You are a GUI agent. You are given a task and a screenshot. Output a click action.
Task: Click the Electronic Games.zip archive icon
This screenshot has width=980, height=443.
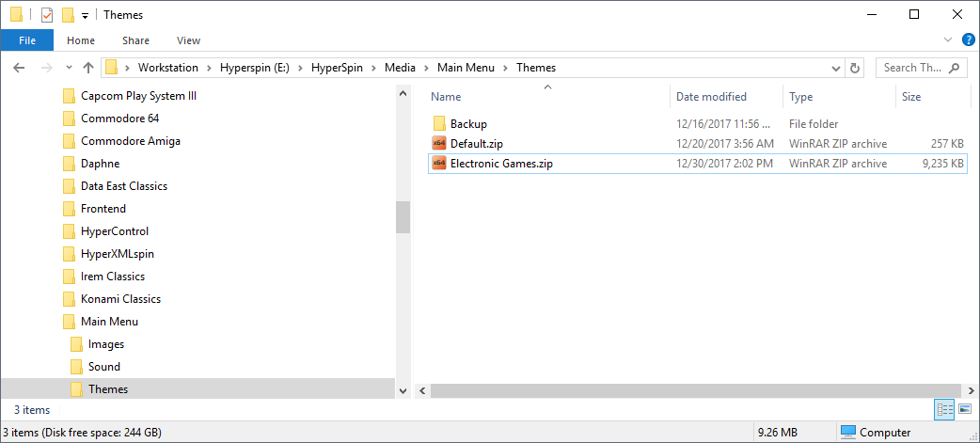pyautogui.click(x=439, y=164)
